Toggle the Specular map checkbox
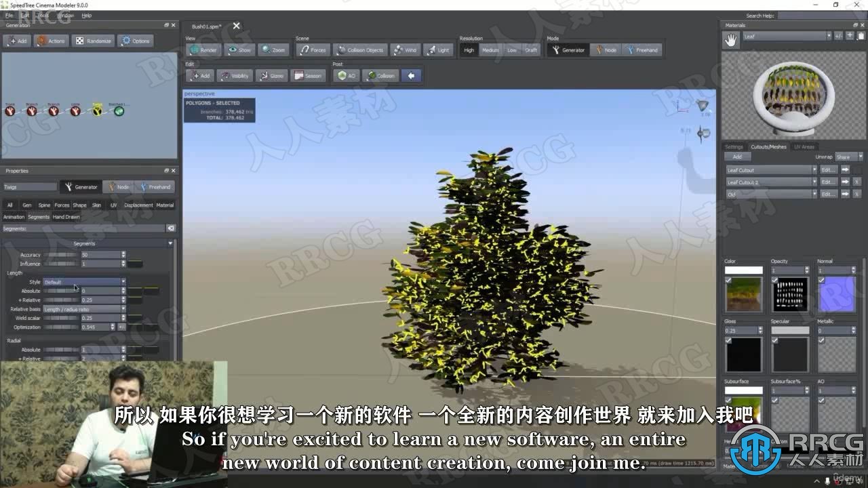 (774, 340)
